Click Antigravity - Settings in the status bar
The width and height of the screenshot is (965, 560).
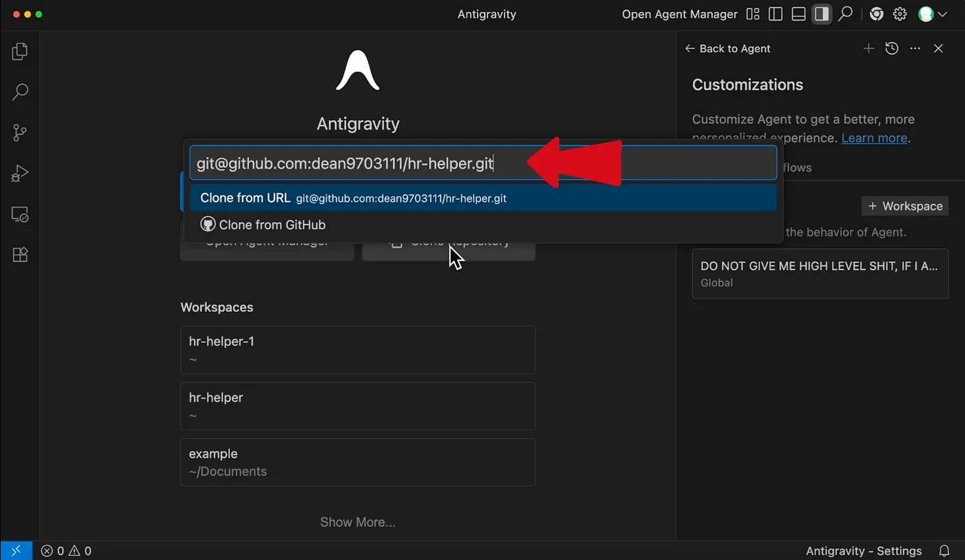[x=864, y=551]
